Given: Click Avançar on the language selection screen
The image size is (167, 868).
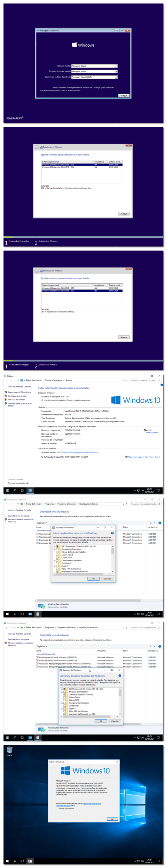Looking at the screenshot, I should click(124, 96).
